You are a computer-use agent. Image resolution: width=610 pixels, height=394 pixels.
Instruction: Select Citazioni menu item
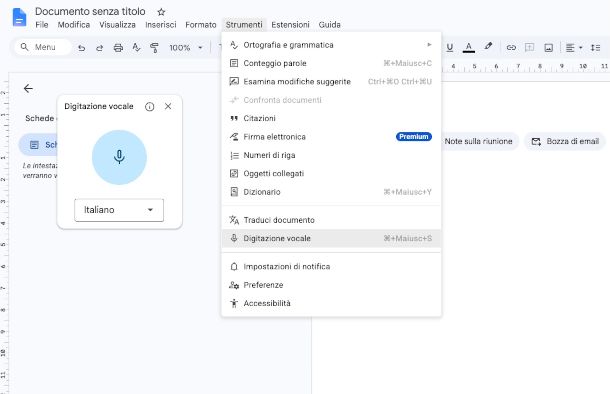[331, 118]
